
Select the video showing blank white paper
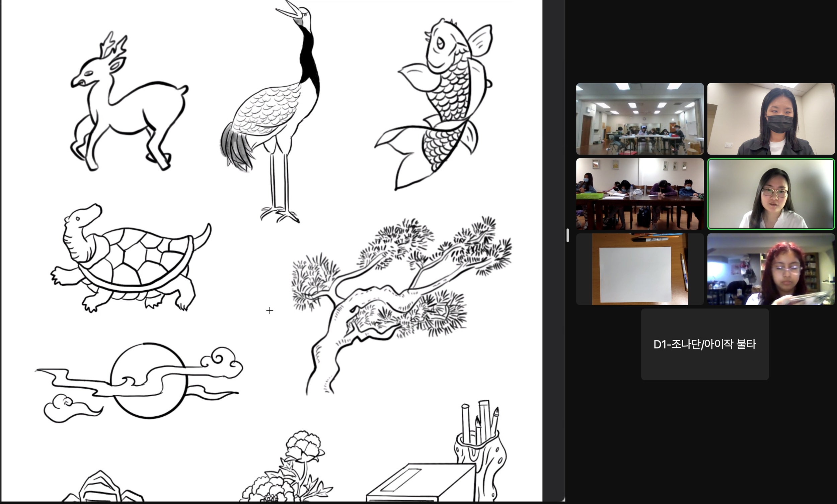pos(640,269)
